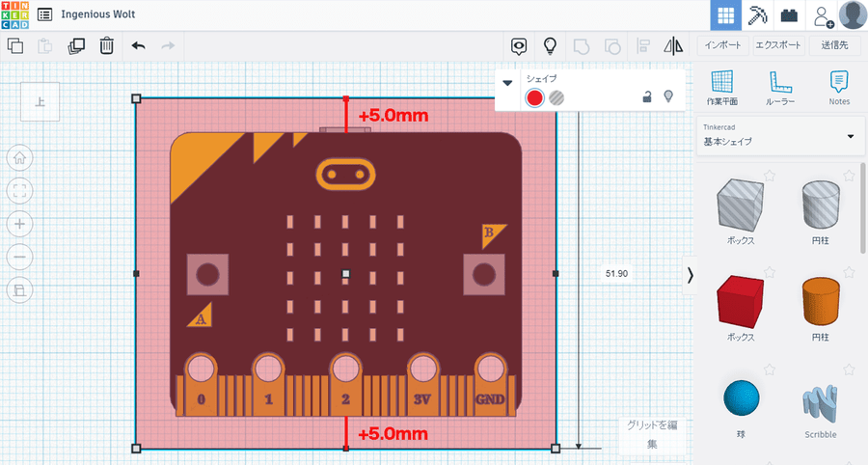
Task: Switch to Bricks view
Action: (x=789, y=14)
